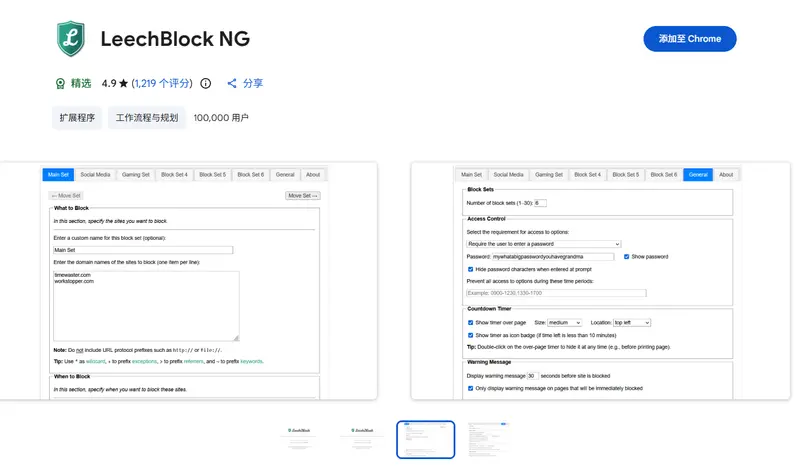The image size is (800, 471).
Task: Select the first carousel thumbnail
Action: [299, 439]
